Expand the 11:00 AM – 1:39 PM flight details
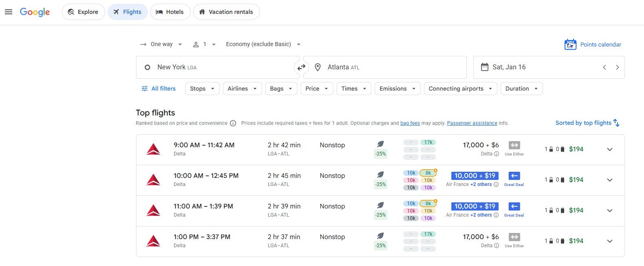Screen dimensions: 644x266 (x=610, y=211)
